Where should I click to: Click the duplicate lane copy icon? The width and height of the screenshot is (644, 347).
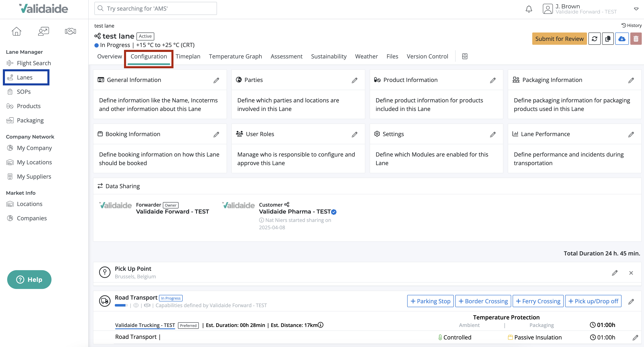pos(608,39)
